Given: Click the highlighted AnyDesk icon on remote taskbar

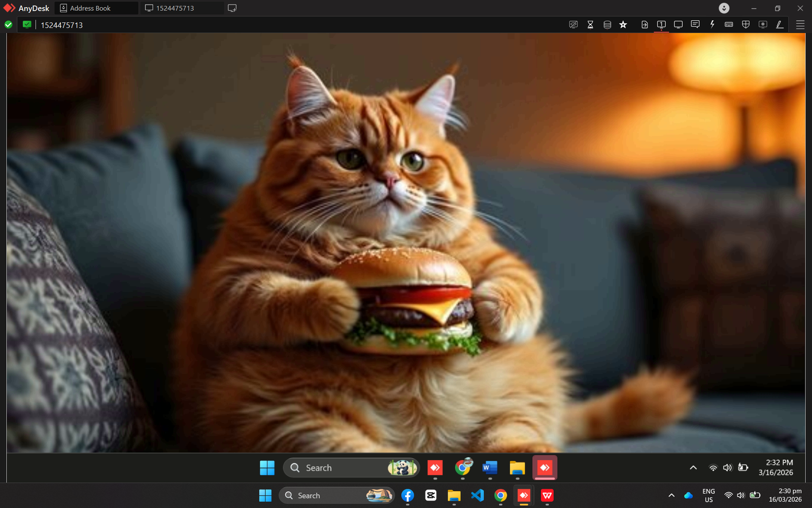Looking at the screenshot, I should [x=545, y=468].
